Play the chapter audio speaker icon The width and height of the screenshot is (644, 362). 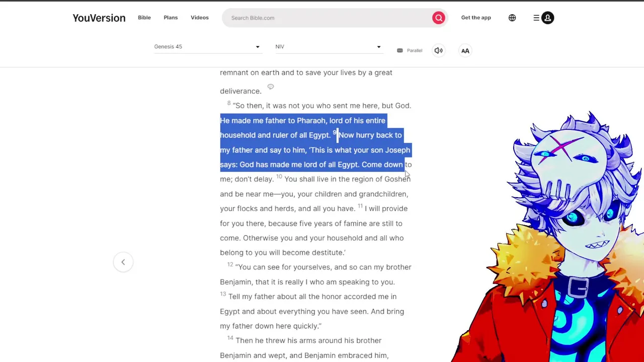439,50
